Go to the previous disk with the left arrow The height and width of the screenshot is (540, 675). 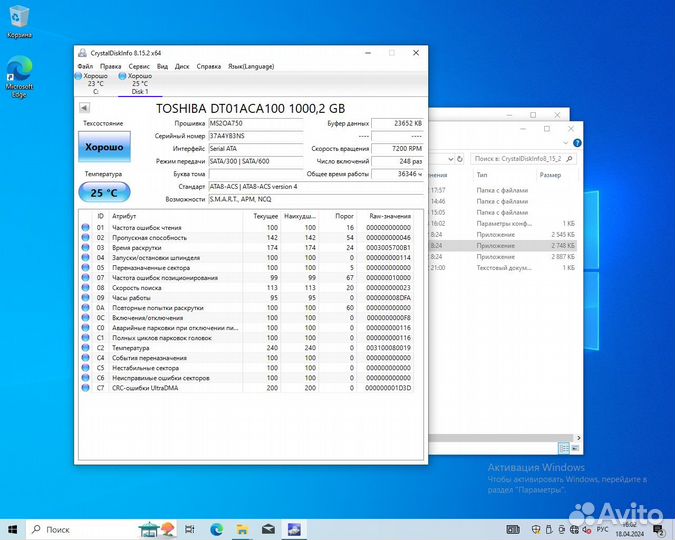point(84,108)
